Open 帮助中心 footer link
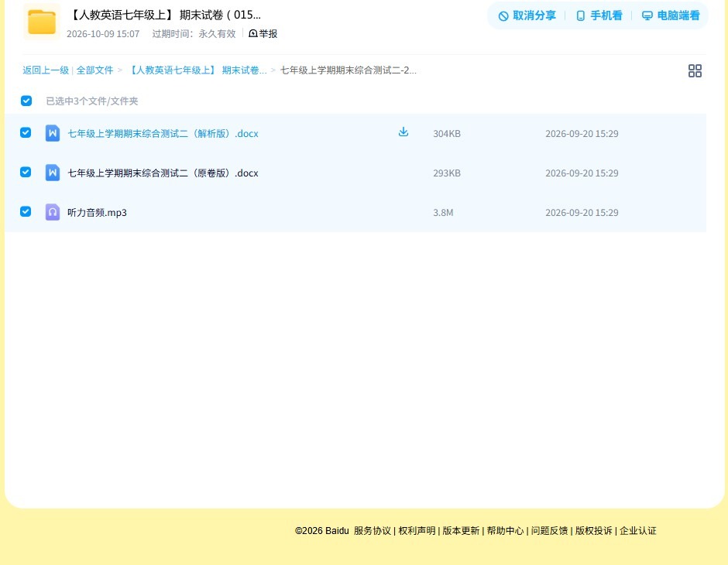This screenshot has width=728, height=565. (x=505, y=531)
